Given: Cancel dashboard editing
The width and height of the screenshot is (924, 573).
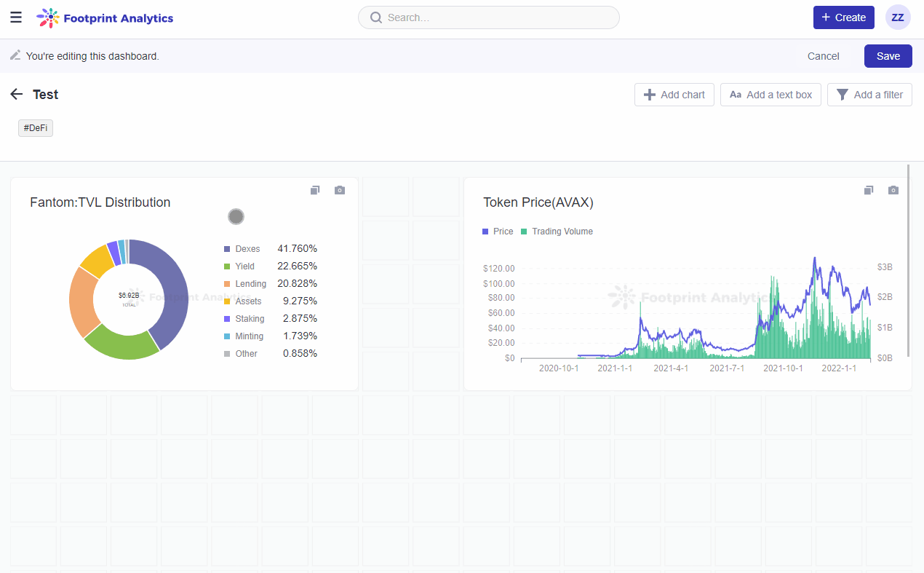Looking at the screenshot, I should (x=824, y=56).
